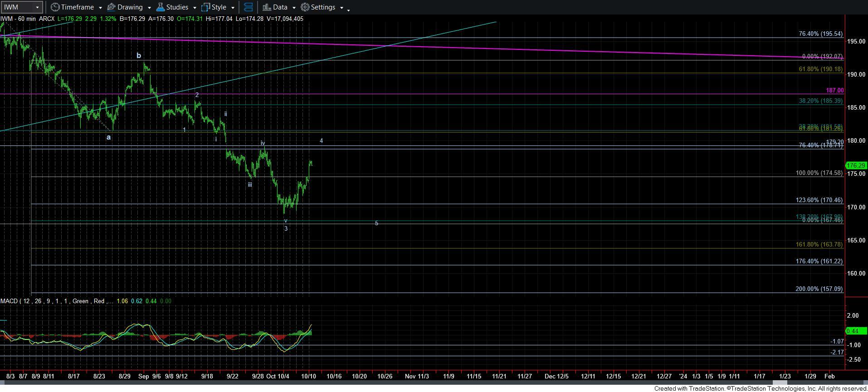Click the Studies flask icon
Viewport: 868px width, 392px height.
coord(160,7)
